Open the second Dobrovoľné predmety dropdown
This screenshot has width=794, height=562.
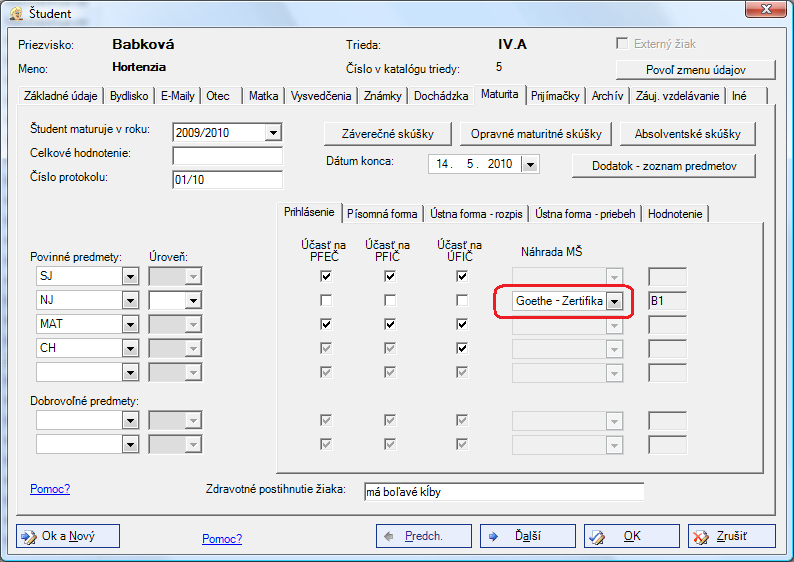130,445
